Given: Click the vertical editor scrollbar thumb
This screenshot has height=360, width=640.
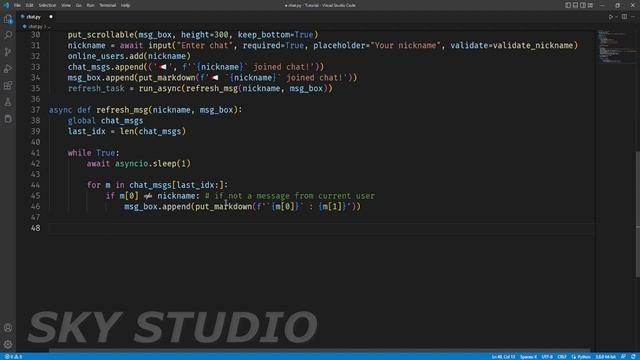Looking at the screenshot, I should point(637,214).
